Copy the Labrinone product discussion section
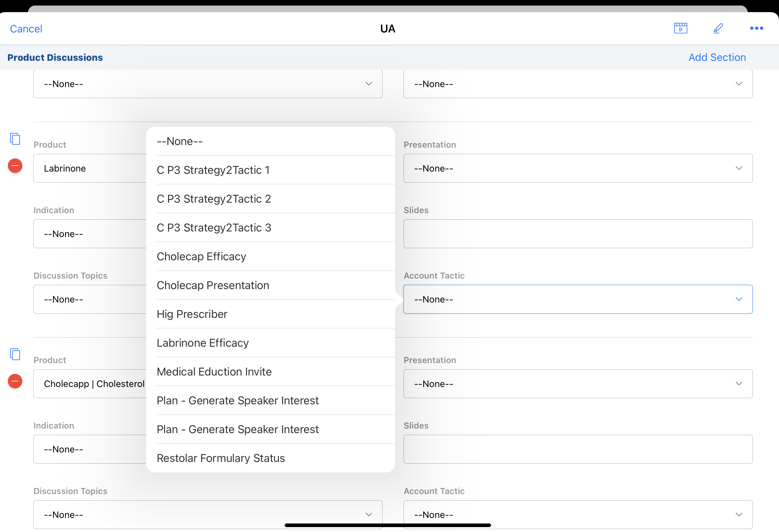Viewport: 779px width, 532px height. coord(15,139)
